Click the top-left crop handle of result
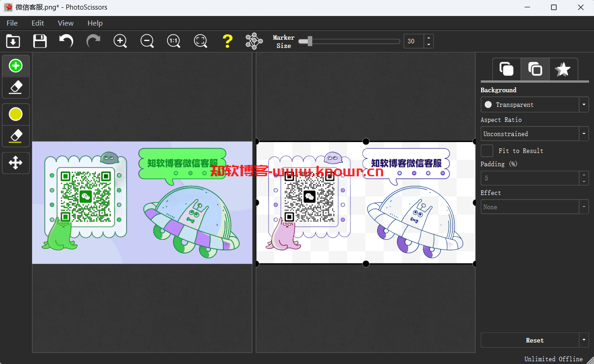Screen dimensions: 594x364 tap(257, 142)
